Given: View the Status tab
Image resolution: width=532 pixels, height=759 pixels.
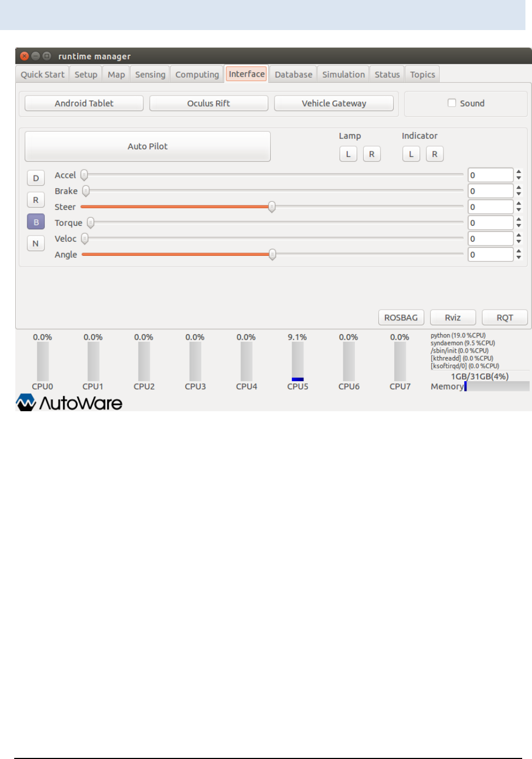Looking at the screenshot, I should pyautogui.click(x=387, y=74).
